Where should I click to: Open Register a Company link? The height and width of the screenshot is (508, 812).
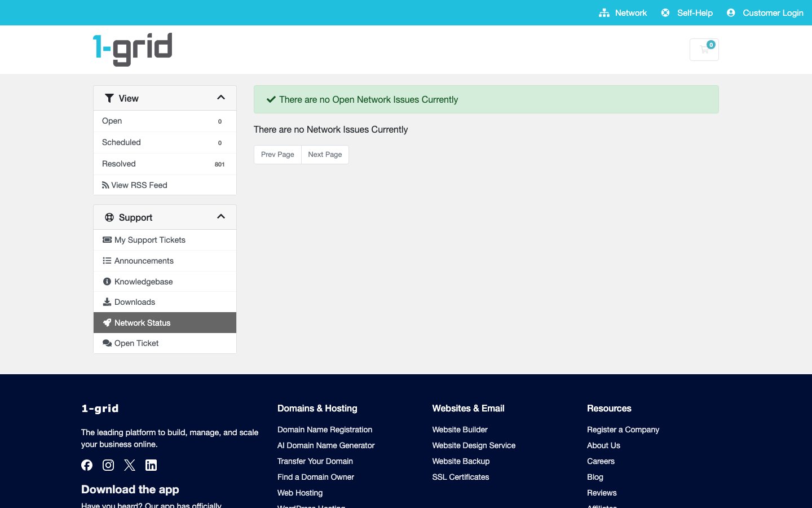pos(623,430)
